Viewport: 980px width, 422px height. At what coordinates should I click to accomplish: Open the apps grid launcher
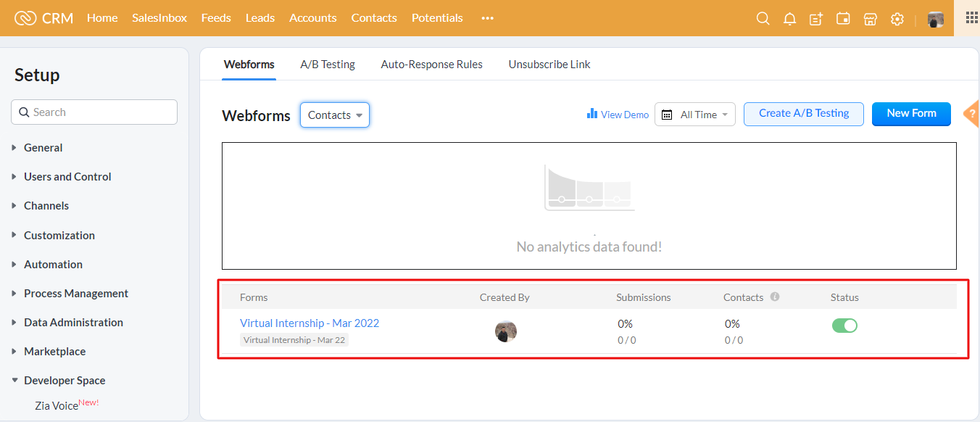point(971,17)
